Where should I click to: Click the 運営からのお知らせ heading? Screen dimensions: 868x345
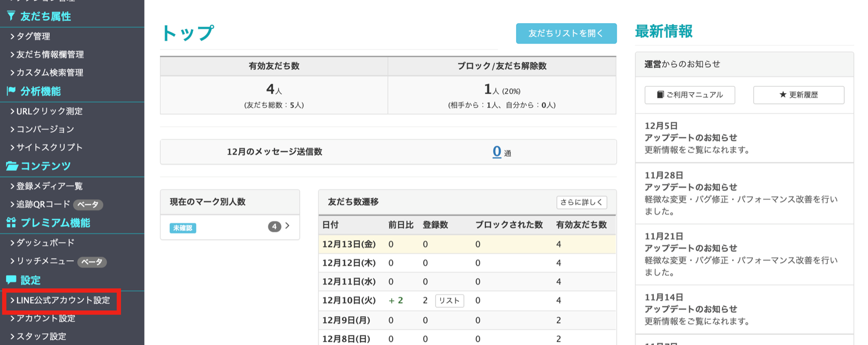point(682,64)
